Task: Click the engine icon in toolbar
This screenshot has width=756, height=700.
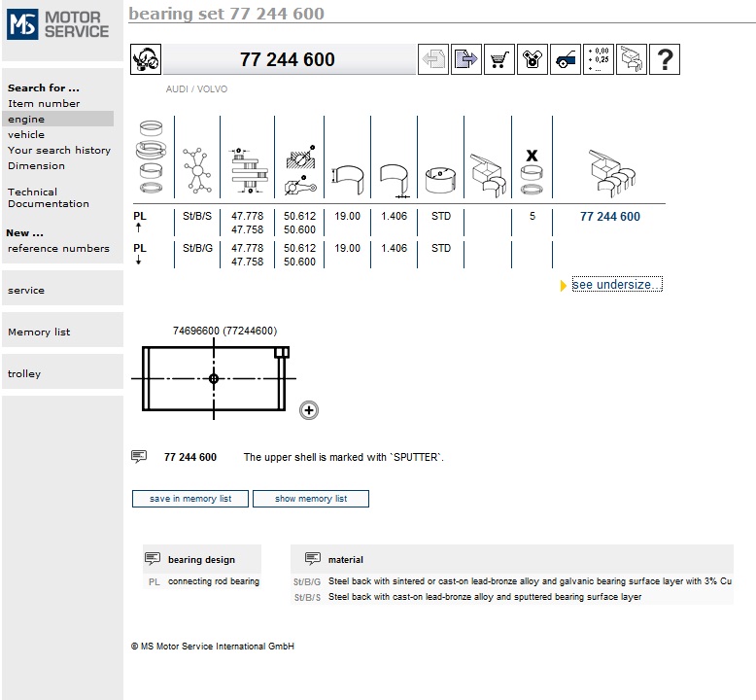Action: pyautogui.click(x=533, y=59)
